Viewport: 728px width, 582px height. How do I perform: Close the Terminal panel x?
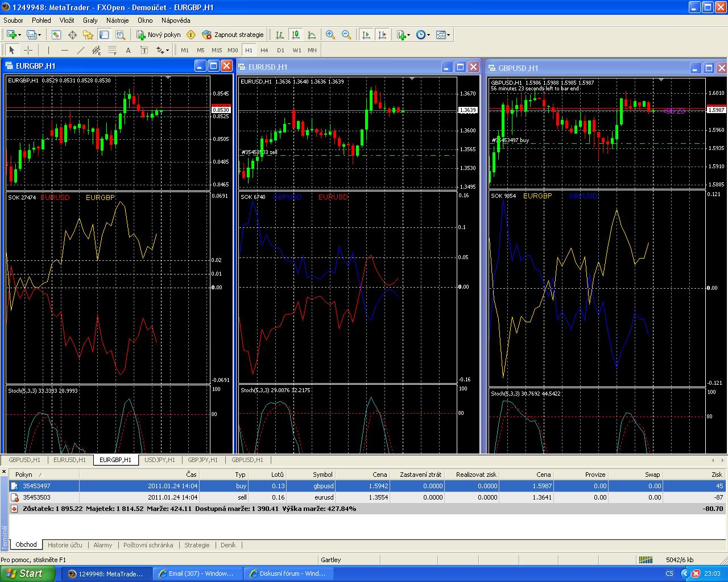pos(4,472)
